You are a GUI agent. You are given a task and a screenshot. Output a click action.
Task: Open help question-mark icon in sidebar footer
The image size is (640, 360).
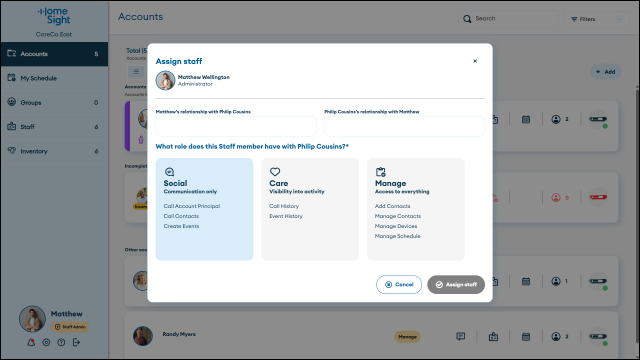[x=61, y=342]
